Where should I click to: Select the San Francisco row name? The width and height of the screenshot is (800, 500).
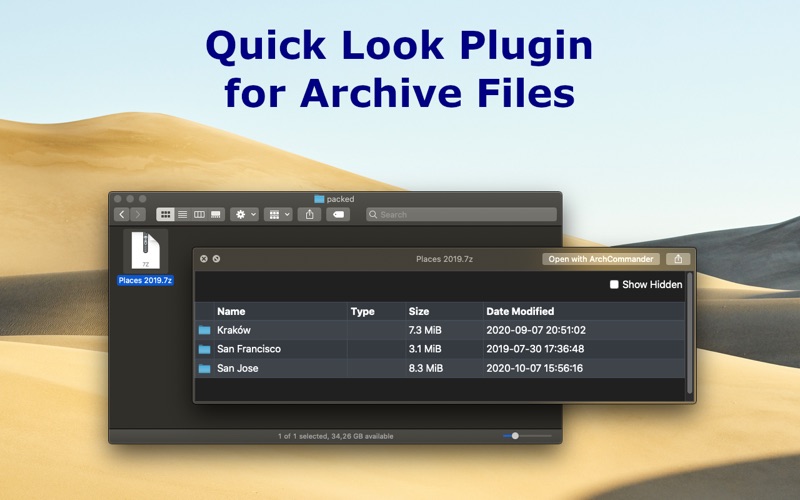(x=249, y=349)
